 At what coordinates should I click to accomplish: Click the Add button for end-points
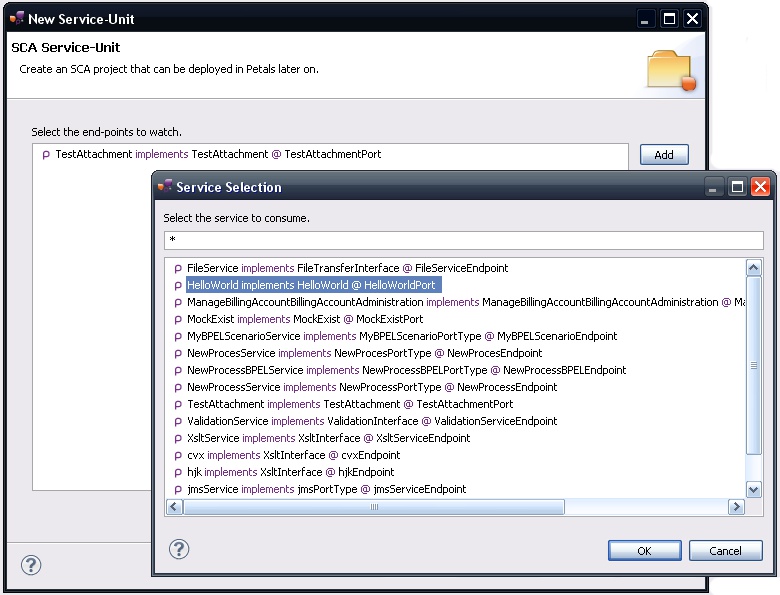(664, 155)
